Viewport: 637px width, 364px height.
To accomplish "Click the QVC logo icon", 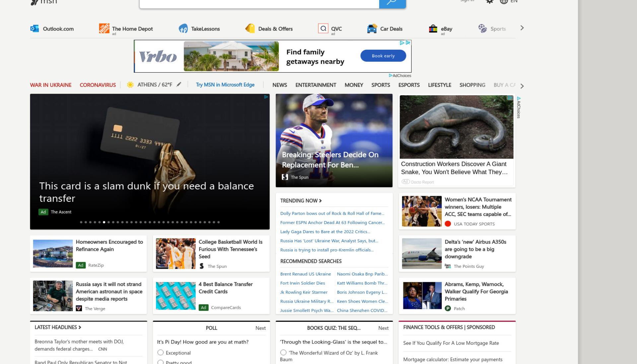I will (323, 29).
